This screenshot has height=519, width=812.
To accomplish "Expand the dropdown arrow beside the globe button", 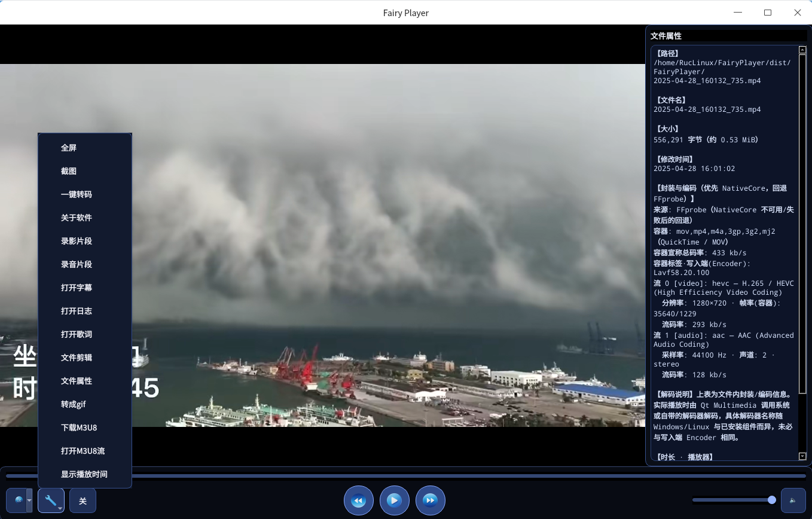I will point(29,500).
